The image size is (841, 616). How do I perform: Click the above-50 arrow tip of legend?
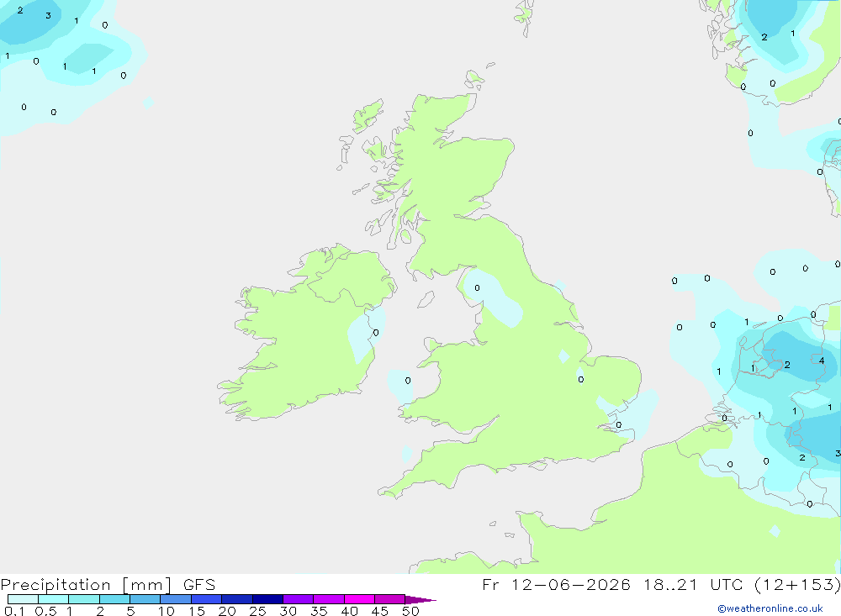420,599
